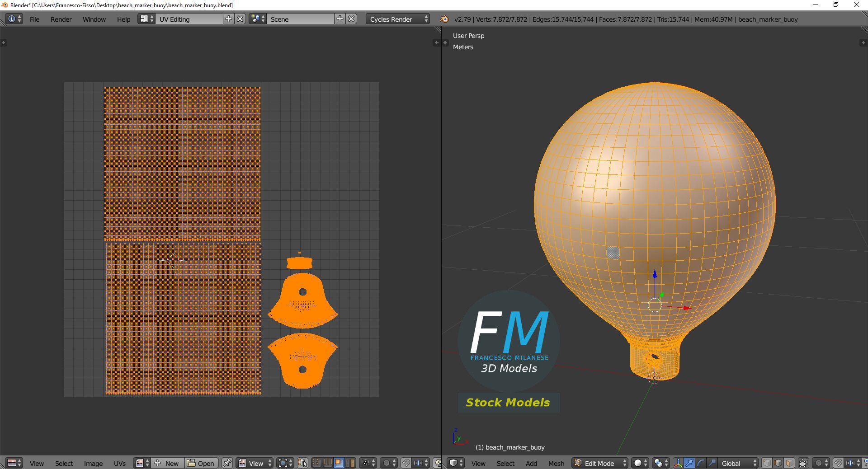
Task: Click the gray selected face on buoy
Action: point(613,253)
